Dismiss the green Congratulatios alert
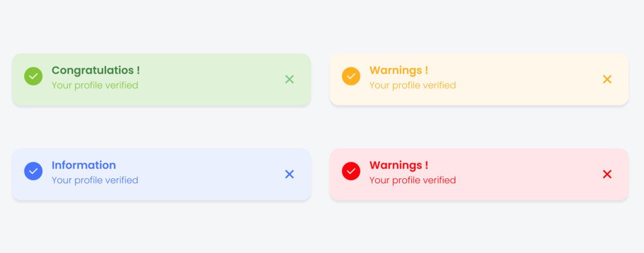This screenshot has height=253, width=644. point(289,79)
